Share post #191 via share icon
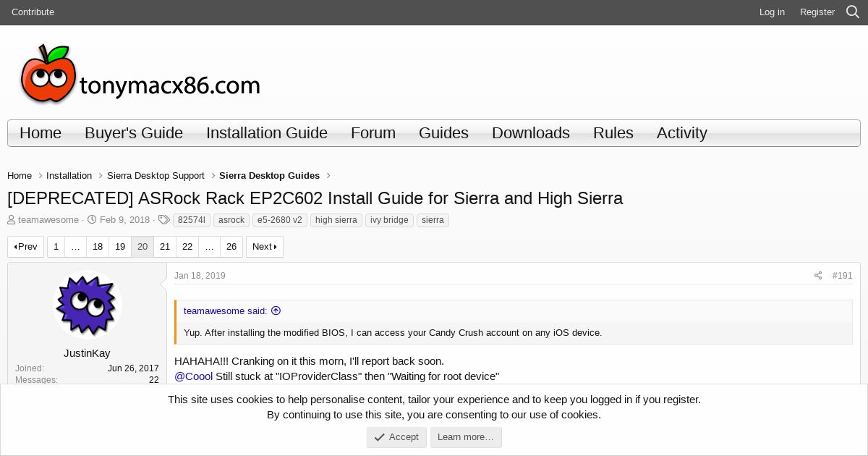The image size is (868, 456). pos(818,276)
